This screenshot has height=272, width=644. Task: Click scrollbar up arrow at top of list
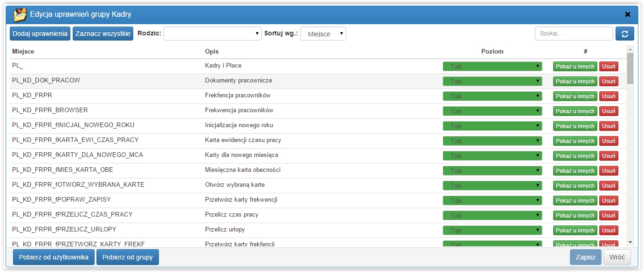click(630, 49)
